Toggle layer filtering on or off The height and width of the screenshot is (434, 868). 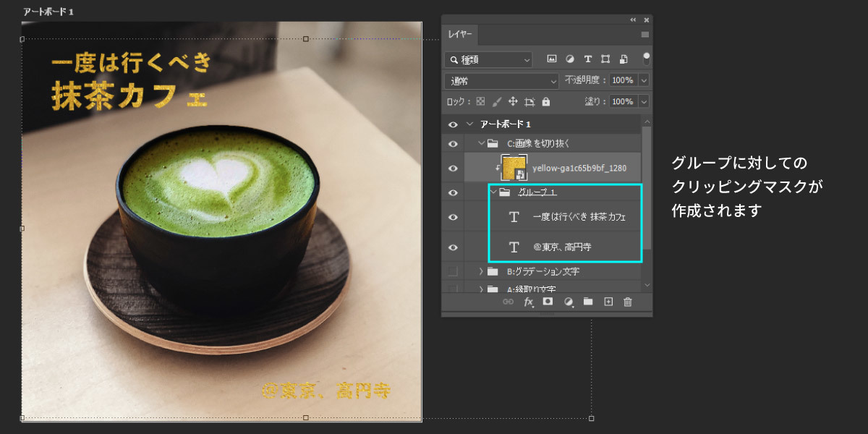click(x=646, y=59)
